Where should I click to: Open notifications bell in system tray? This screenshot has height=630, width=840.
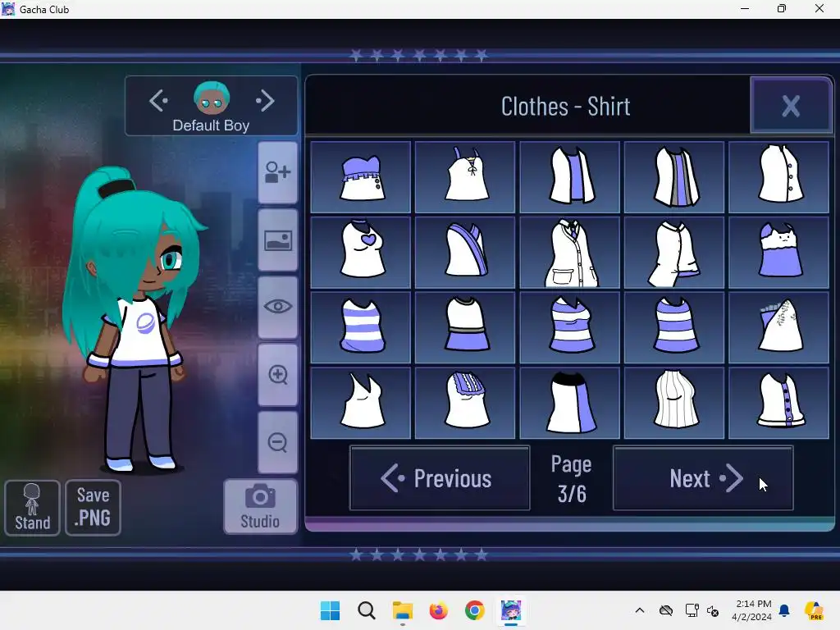tap(784, 610)
